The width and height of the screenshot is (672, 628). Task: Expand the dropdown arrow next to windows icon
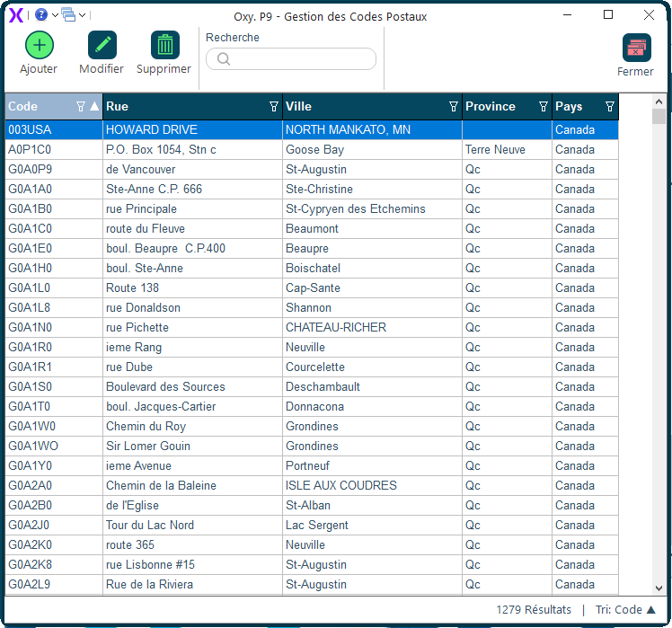pyautogui.click(x=83, y=15)
